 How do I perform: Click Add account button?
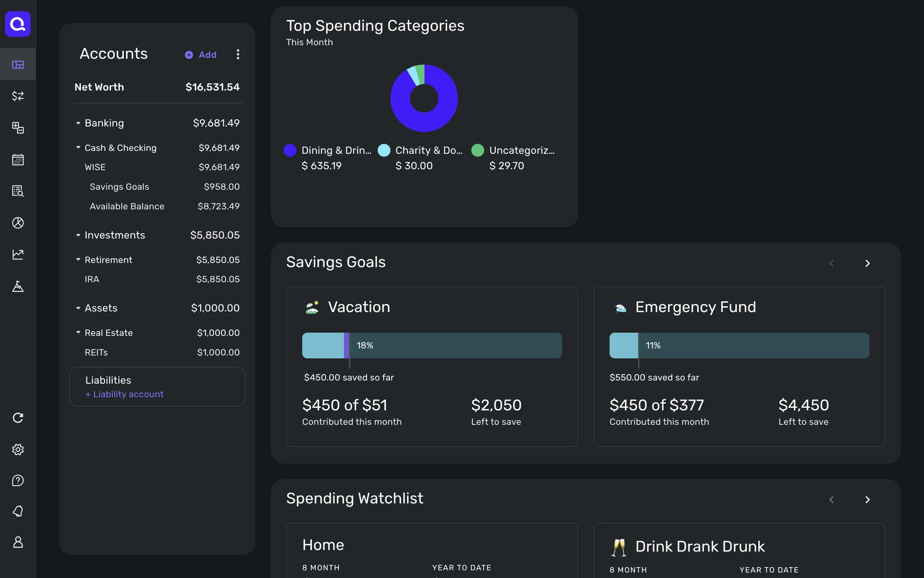pyautogui.click(x=201, y=55)
